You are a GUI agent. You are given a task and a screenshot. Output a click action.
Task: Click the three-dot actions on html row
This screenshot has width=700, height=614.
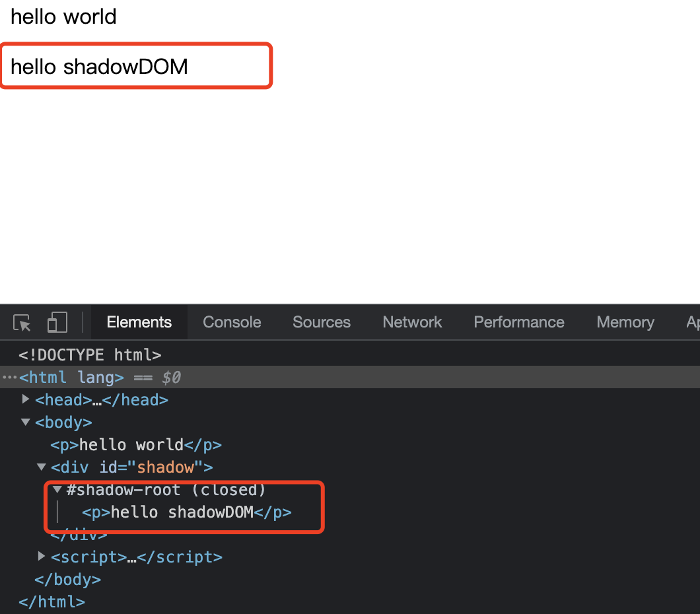pos(9,378)
